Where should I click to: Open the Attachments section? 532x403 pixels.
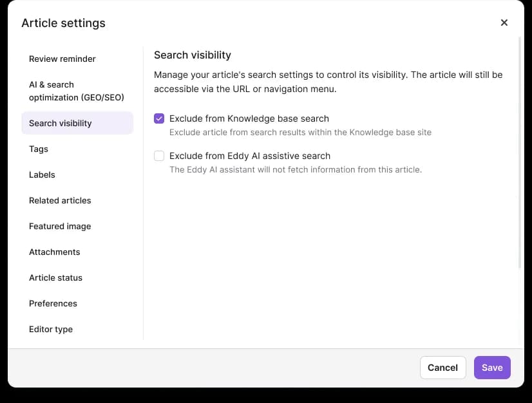point(77,252)
